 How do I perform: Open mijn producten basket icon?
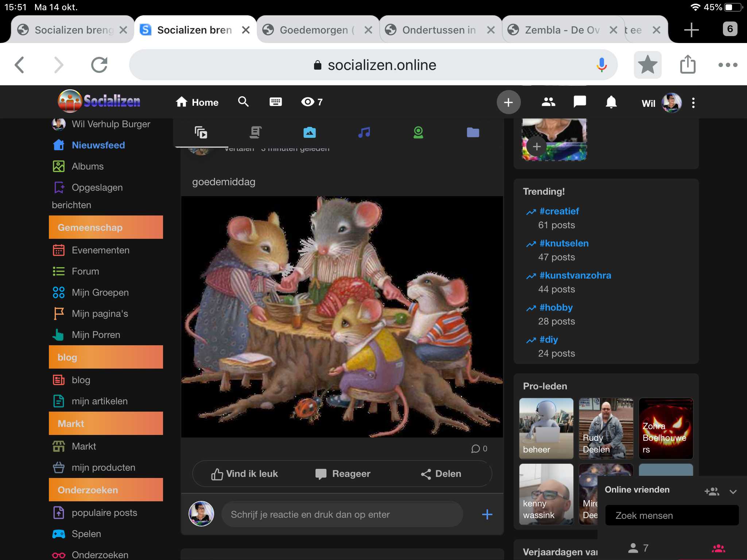click(x=58, y=467)
